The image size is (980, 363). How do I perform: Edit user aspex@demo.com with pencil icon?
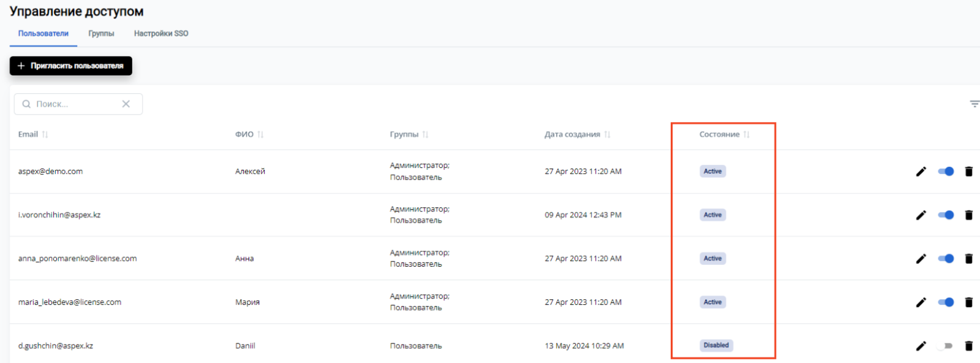click(x=921, y=172)
